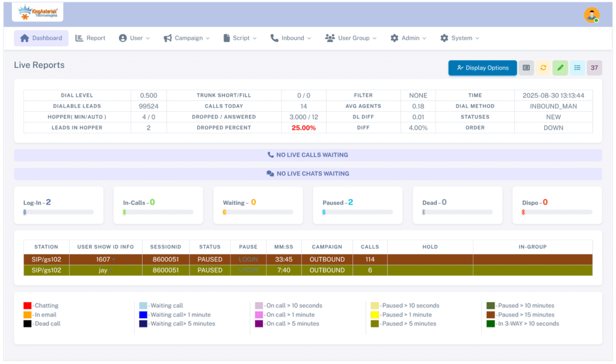
Task: Expand the User dropdown menu
Action: coord(134,38)
